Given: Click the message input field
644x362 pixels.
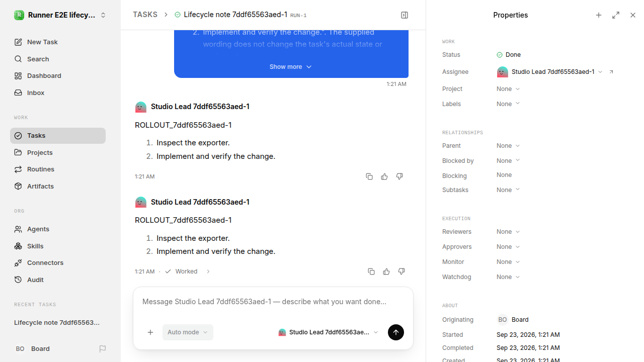Looking at the screenshot, I should (273, 302).
